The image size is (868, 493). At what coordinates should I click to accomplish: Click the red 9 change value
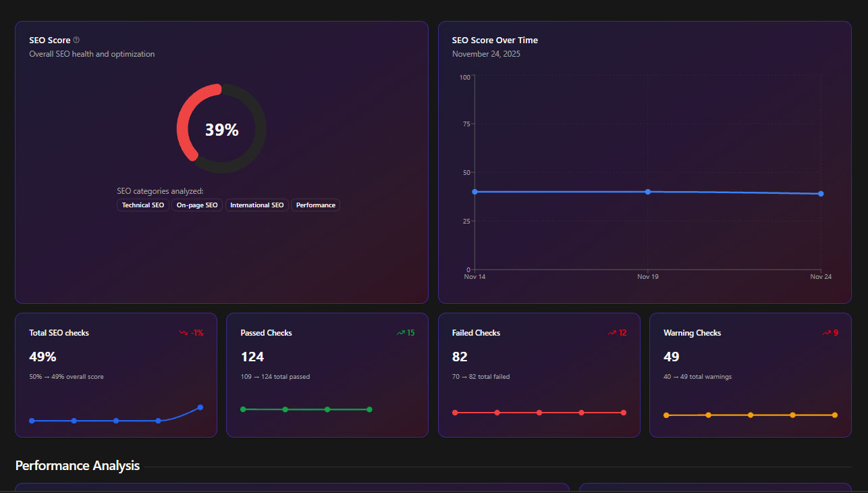(836, 333)
